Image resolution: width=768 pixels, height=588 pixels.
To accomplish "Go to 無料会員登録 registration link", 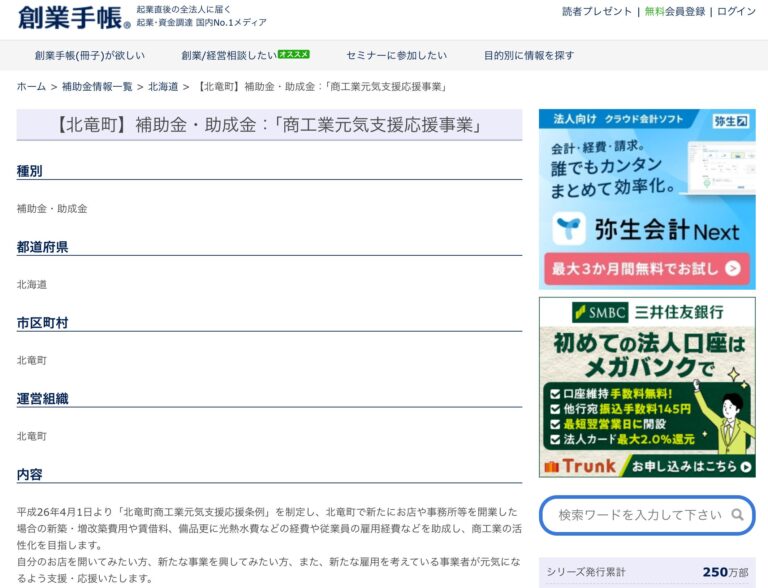I will click(674, 12).
